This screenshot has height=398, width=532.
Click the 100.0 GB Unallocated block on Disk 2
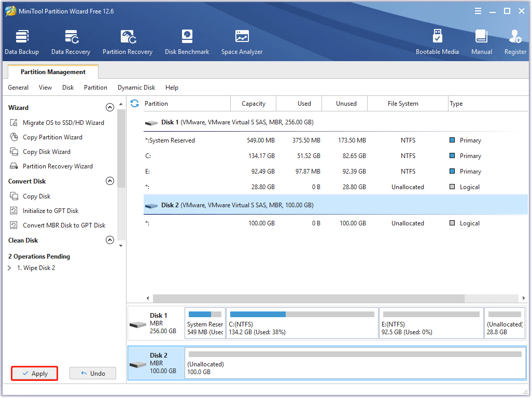(x=355, y=363)
